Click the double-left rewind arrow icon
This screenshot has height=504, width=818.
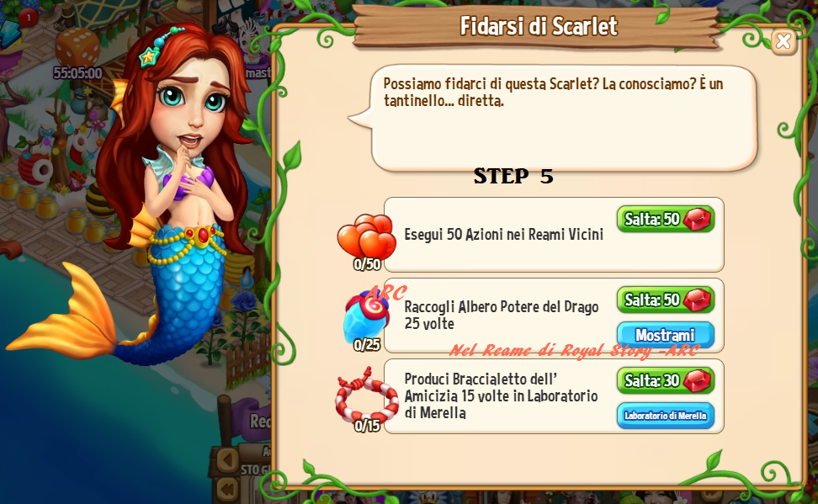tap(227, 490)
